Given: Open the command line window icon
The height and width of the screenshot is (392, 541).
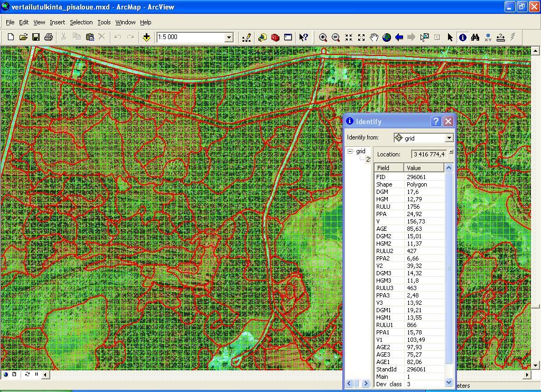Looking at the screenshot, I should pos(288,38).
